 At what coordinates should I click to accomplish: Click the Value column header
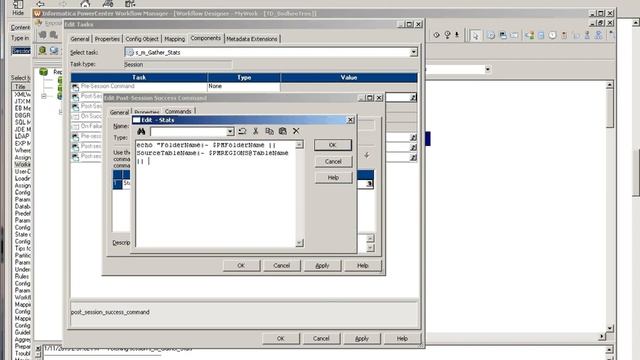pos(349,78)
